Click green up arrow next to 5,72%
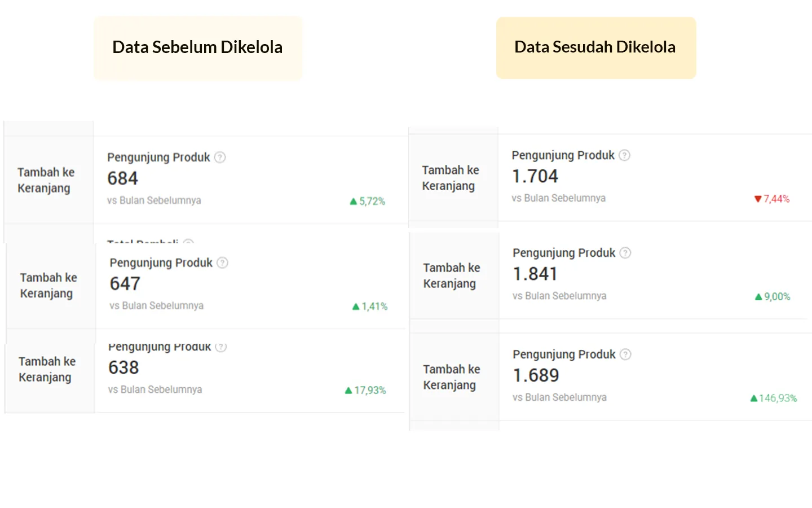This screenshot has height=508, width=812. coord(354,202)
